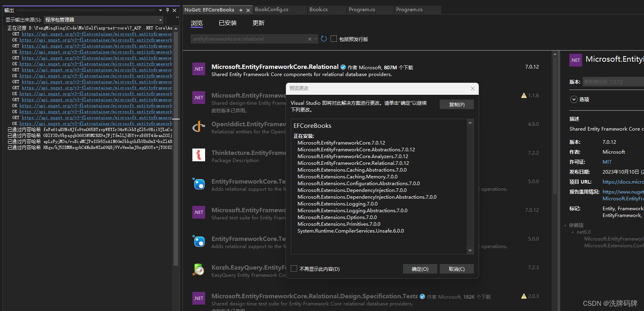The height and width of the screenshot is (311, 644).
Task: Open the BookConfig.cs editor tab
Action: (x=272, y=10)
